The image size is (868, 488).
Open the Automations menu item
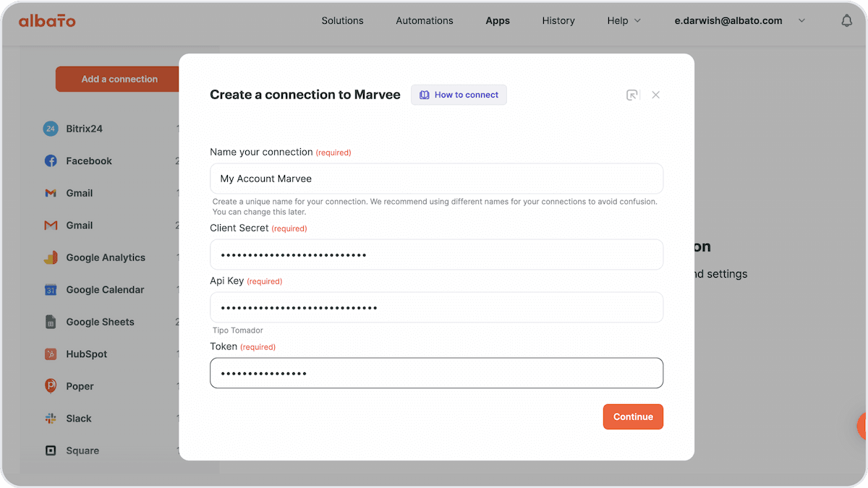tap(425, 21)
